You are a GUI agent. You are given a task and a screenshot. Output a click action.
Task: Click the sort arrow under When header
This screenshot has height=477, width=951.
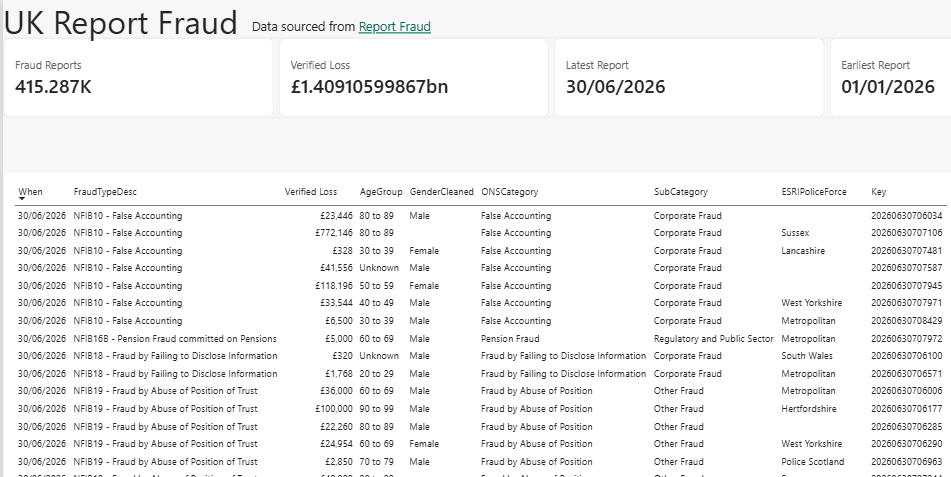(x=22, y=199)
